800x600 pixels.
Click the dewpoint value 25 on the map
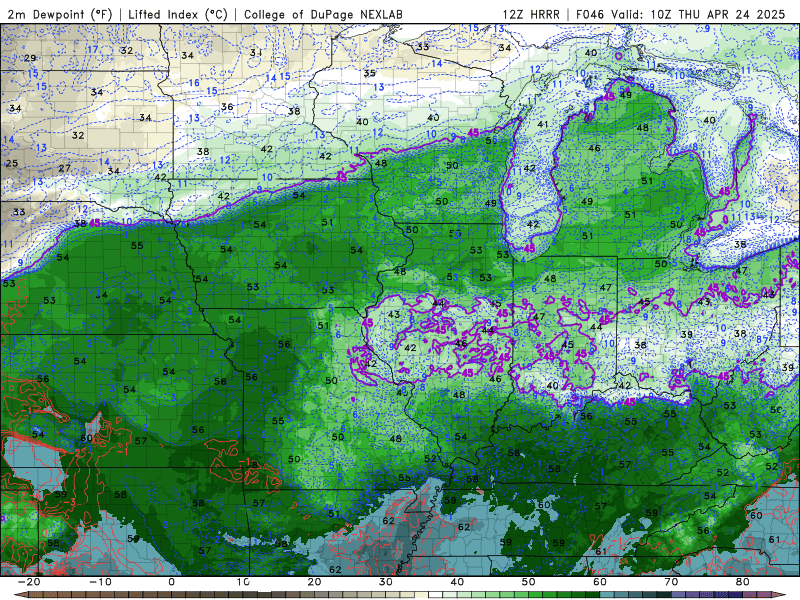tap(11, 163)
